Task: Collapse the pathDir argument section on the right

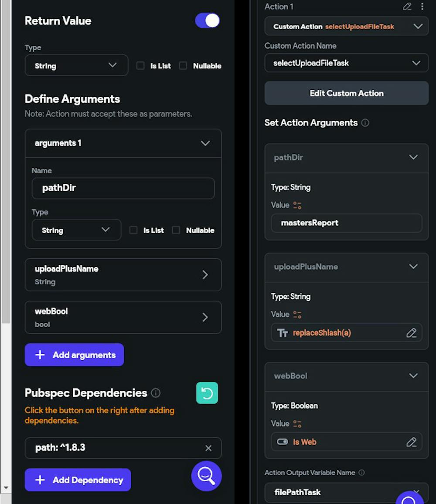Action: [413, 158]
